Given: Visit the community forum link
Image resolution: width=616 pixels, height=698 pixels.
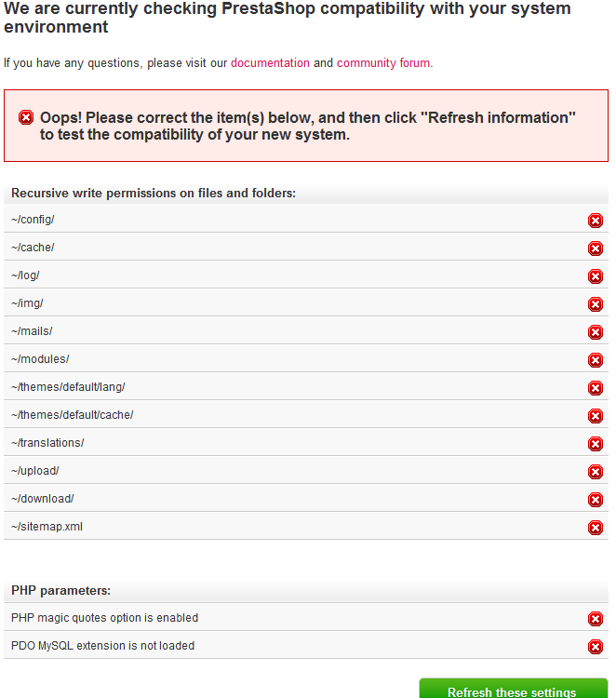Looking at the screenshot, I should pyautogui.click(x=383, y=63).
